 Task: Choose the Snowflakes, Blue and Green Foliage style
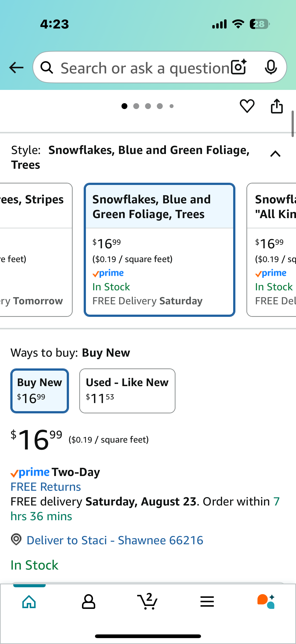159,250
